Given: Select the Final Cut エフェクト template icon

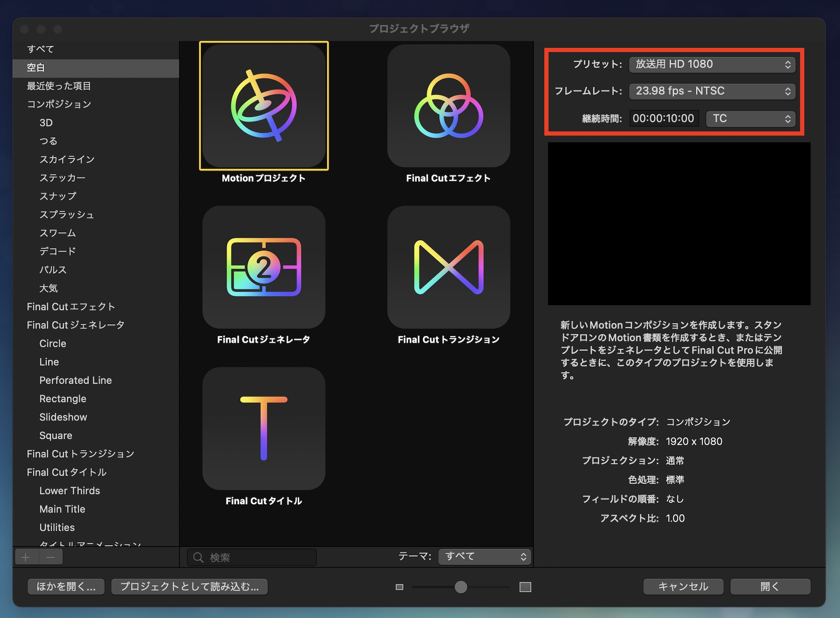Looking at the screenshot, I should tap(449, 107).
